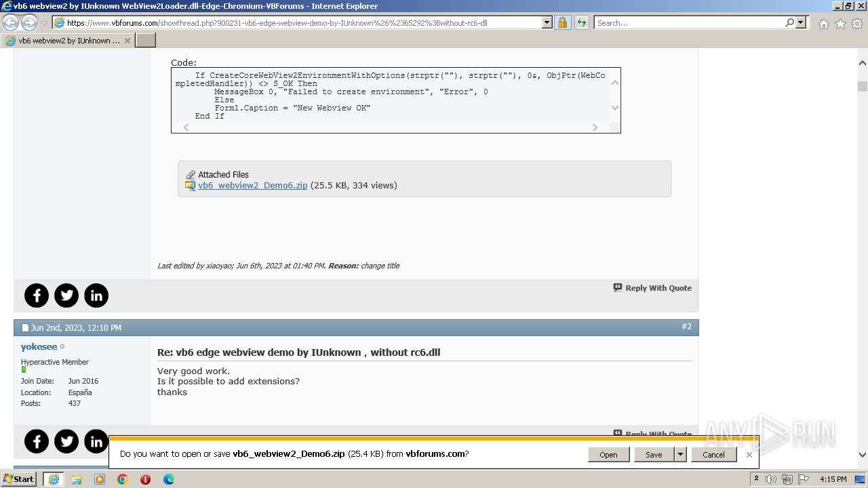Open yokesee's user profile
868x488 pixels.
coord(39,347)
